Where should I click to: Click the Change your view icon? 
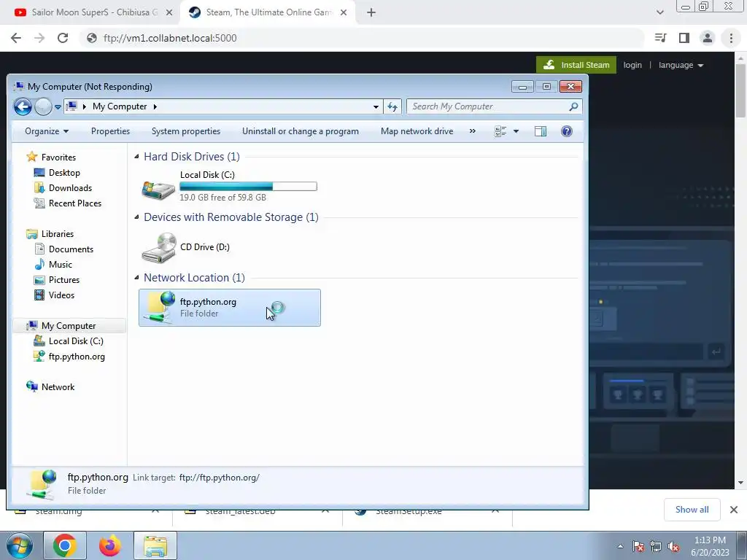pyautogui.click(x=500, y=131)
